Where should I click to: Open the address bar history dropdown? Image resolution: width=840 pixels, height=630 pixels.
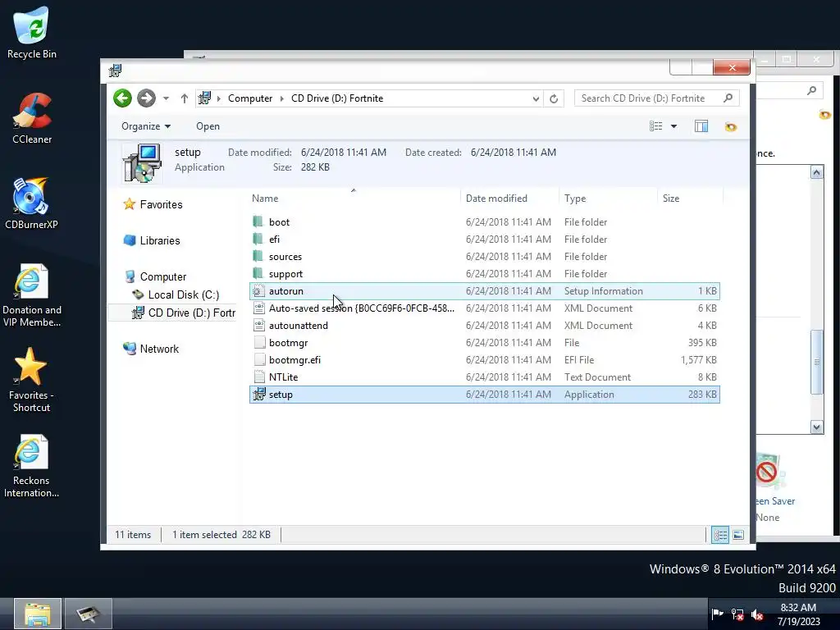(535, 98)
